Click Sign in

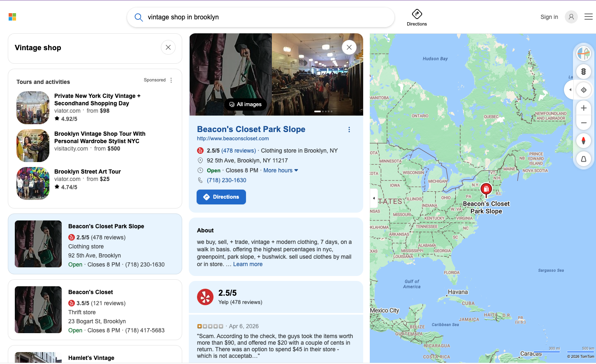click(x=549, y=17)
